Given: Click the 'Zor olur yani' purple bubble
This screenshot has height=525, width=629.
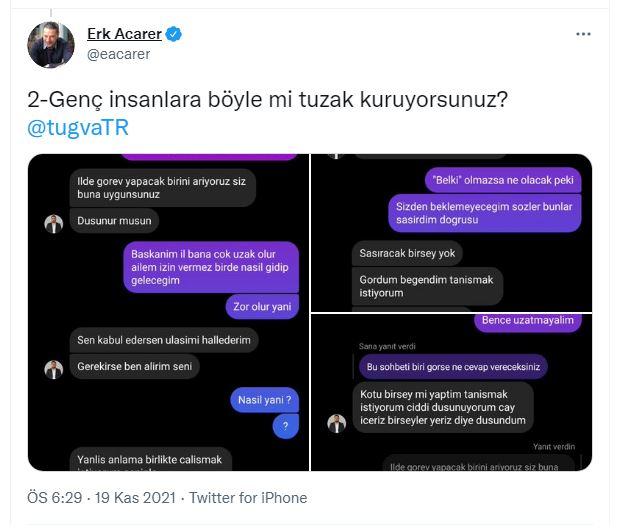Looking at the screenshot, I should (262, 307).
